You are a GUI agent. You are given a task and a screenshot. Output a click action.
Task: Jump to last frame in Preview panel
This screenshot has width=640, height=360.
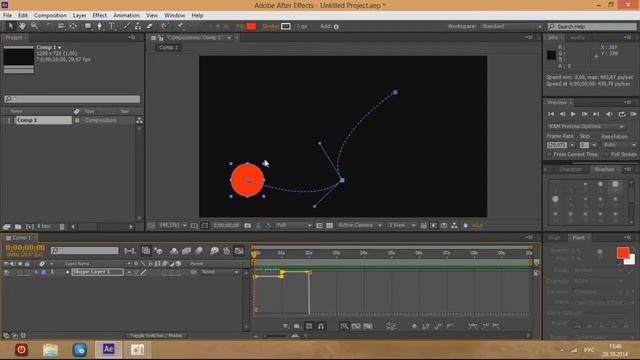596,114
